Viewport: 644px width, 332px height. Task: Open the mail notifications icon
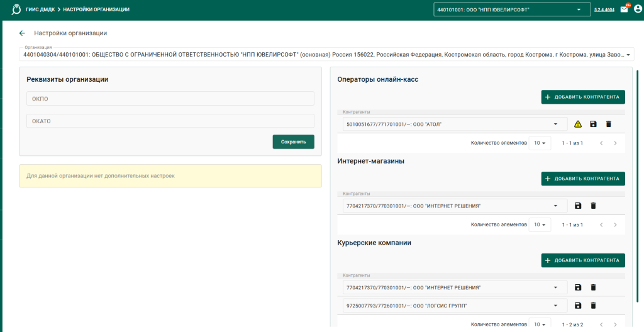624,9
